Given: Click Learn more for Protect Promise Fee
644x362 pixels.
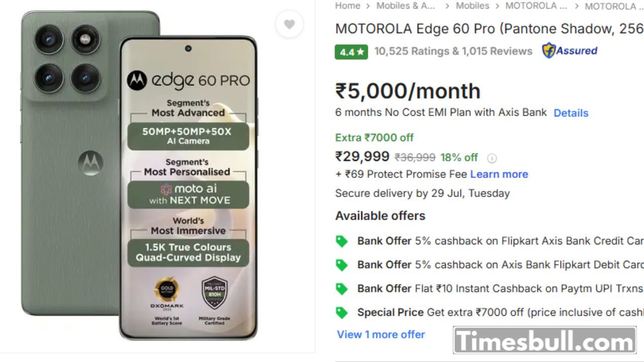Looking at the screenshot, I should tap(499, 174).
